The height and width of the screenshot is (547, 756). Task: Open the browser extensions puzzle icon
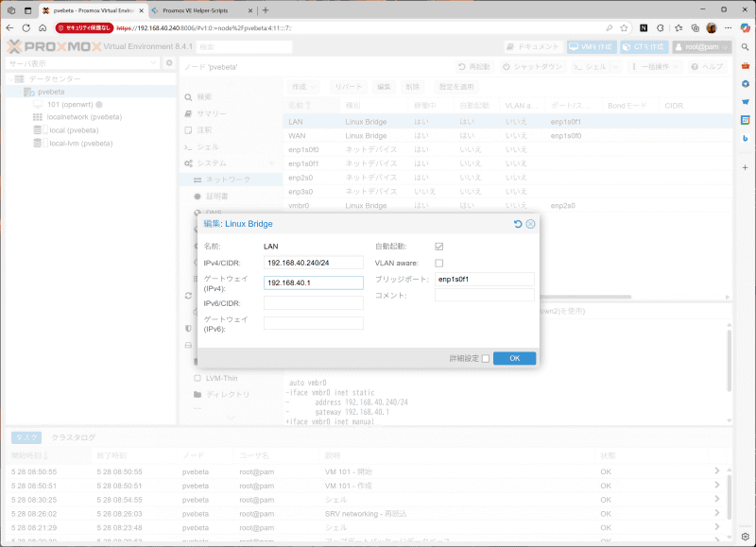pos(661,28)
